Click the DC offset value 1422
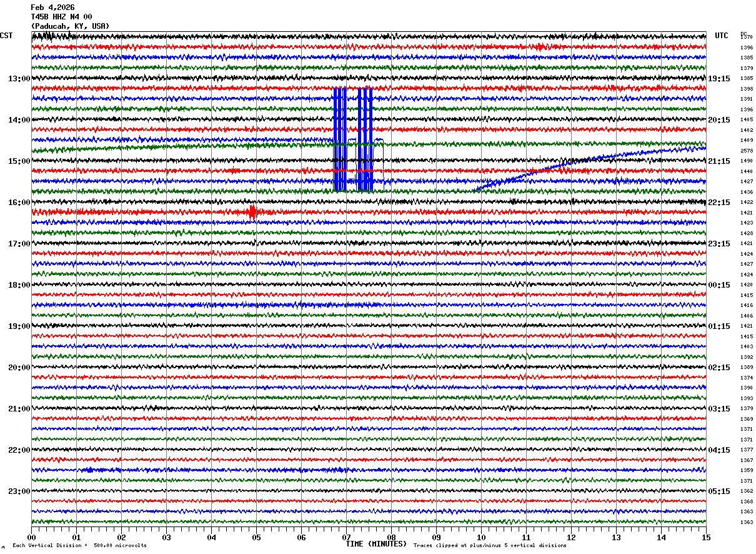The height and width of the screenshot is (554, 756). 747,203
